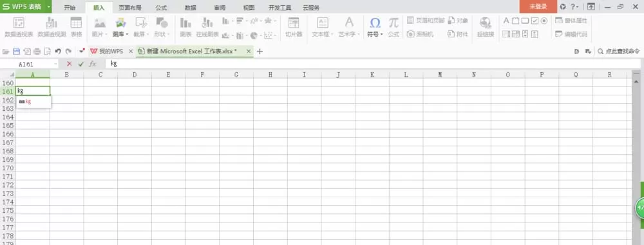This screenshot has height=245, width=644.
Task: Open the 开发工具 ribbon tab
Action: click(279, 8)
